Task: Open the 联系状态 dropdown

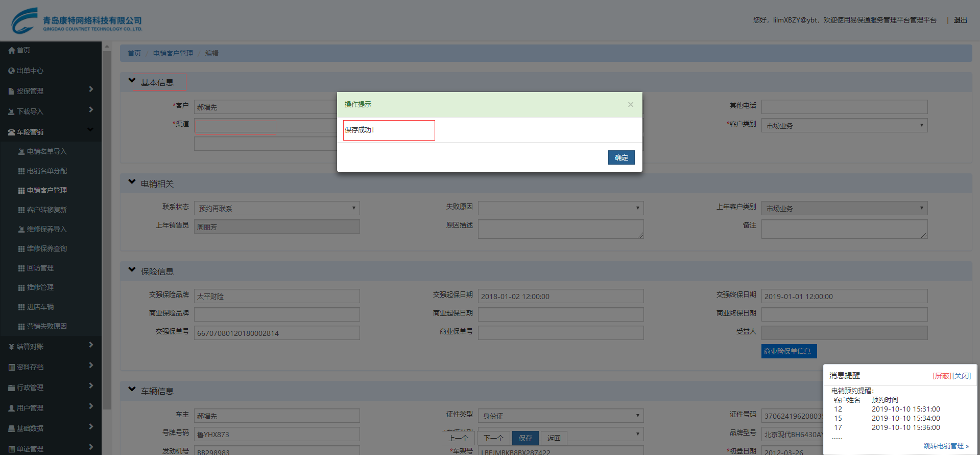Action: [x=277, y=208]
